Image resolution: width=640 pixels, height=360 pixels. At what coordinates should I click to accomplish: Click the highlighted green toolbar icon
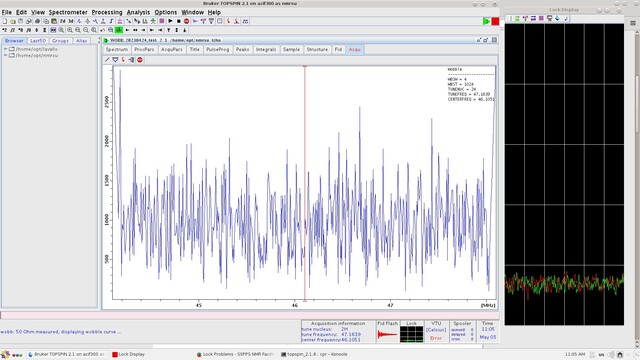click(119, 30)
